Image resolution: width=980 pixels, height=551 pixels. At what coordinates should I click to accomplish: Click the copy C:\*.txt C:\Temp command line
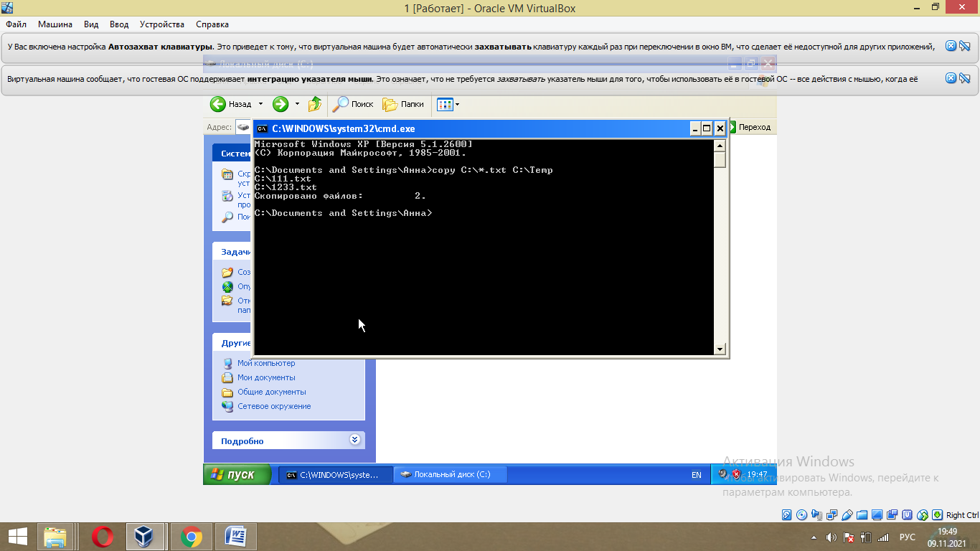[x=492, y=170]
